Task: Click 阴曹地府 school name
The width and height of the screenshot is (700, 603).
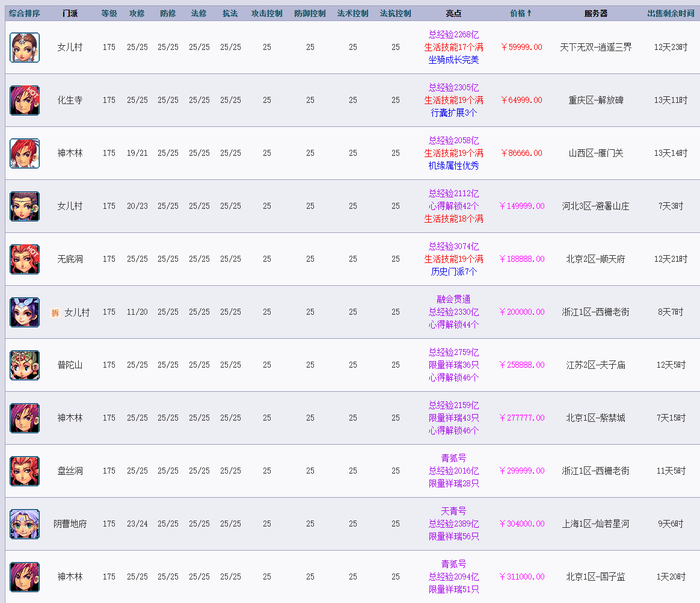Action: pyautogui.click(x=70, y=524)
